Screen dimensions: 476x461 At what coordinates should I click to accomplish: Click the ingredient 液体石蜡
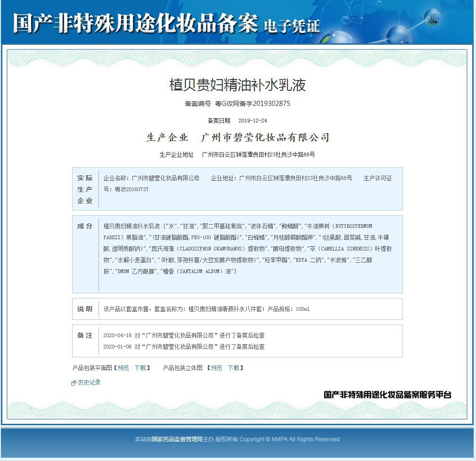(262, 226)
